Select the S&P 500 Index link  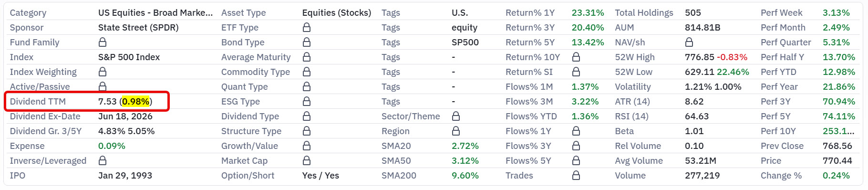[129, 57]
